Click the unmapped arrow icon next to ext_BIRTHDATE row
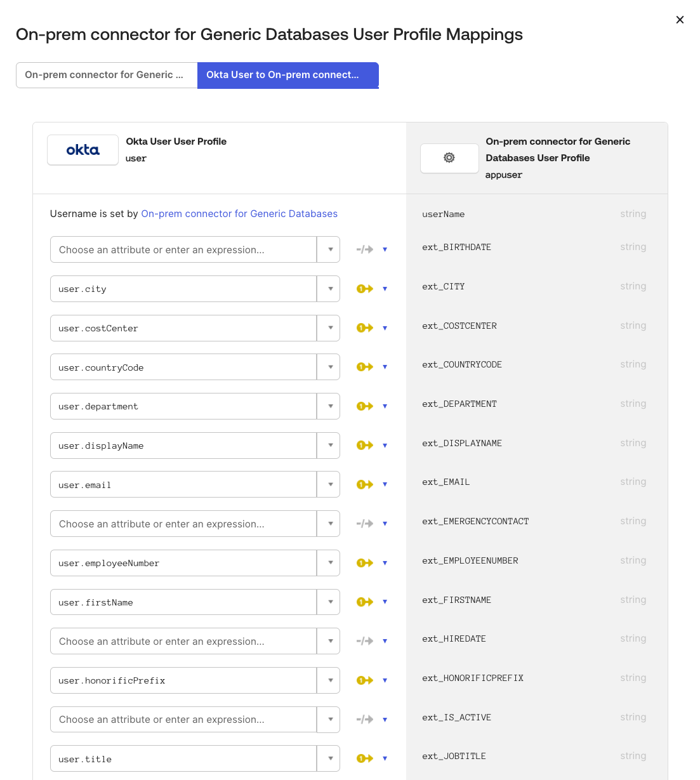The height and width of the screenshot is (780, 700). (x=364, y=249)
